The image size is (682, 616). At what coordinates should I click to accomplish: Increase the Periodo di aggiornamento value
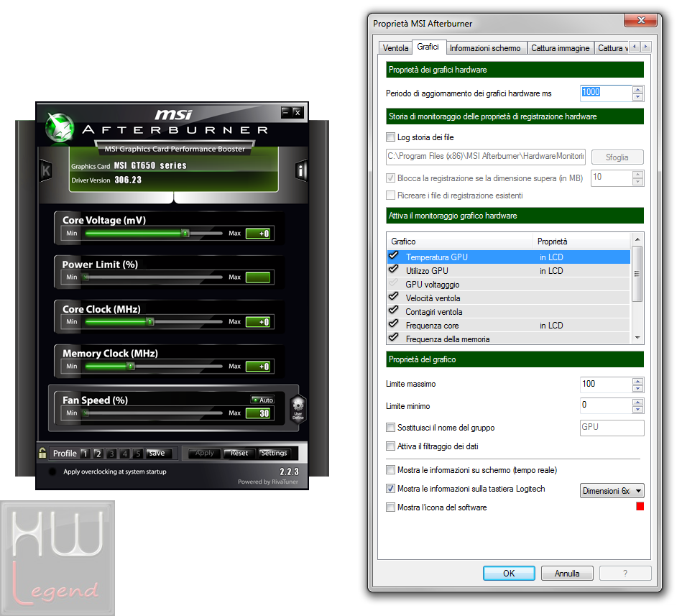(x=637, y=90)
